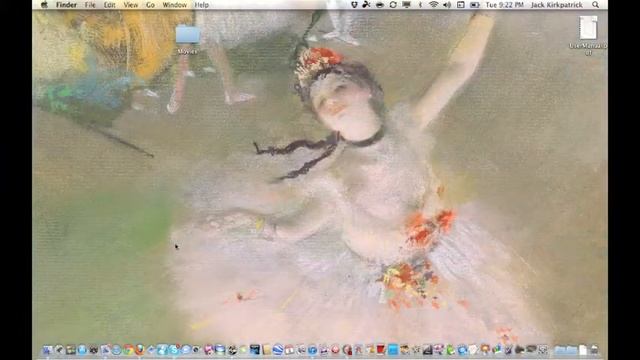Screen dimensions: 640x360
Task: Launch Google Chrome from the Dock
Action: [129, 350]
